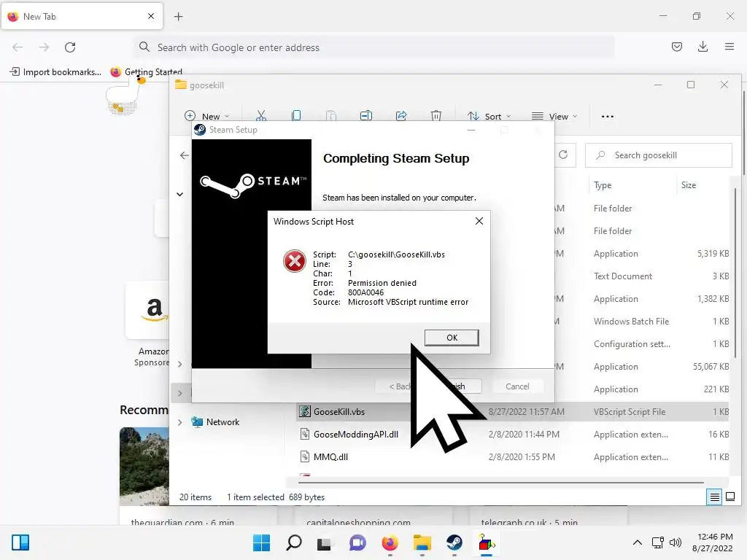Open the Sort dropdown in Explorer

point(489,116)
